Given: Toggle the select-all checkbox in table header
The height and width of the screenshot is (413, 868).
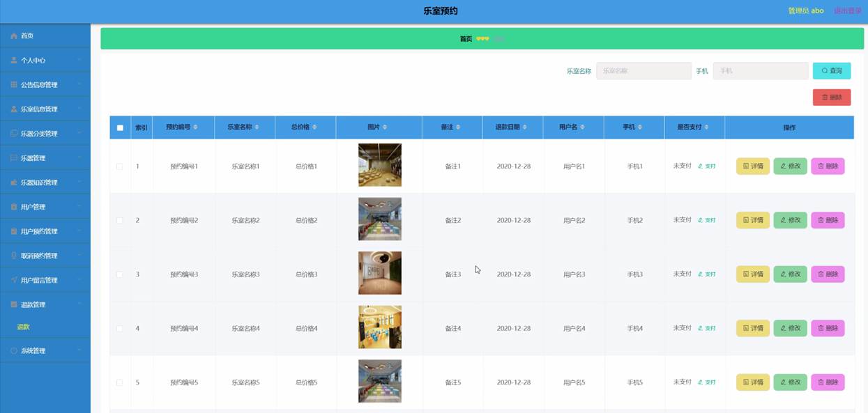Looking at the screenshot, I should click(120, 127).
